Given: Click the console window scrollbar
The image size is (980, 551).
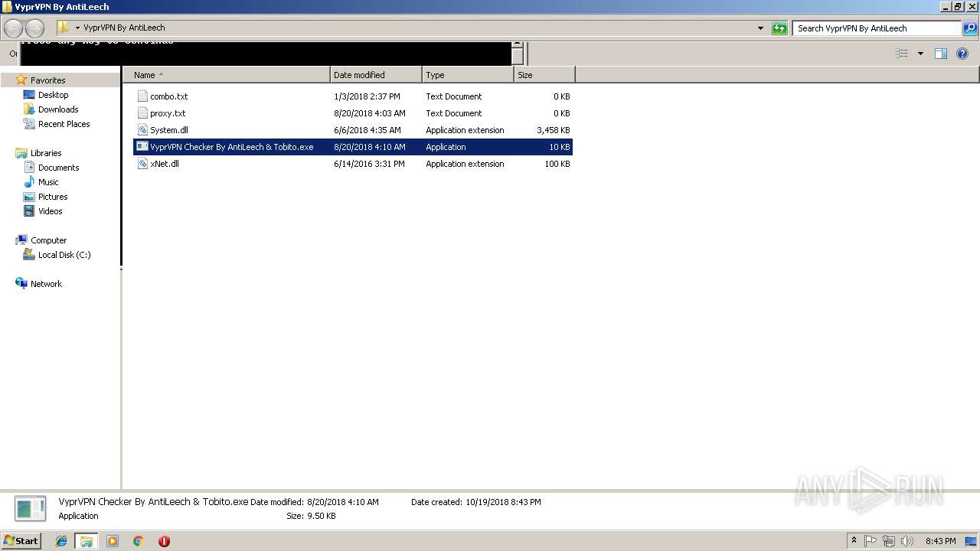Looking at the screenshot, I should (x=518, y=54).
